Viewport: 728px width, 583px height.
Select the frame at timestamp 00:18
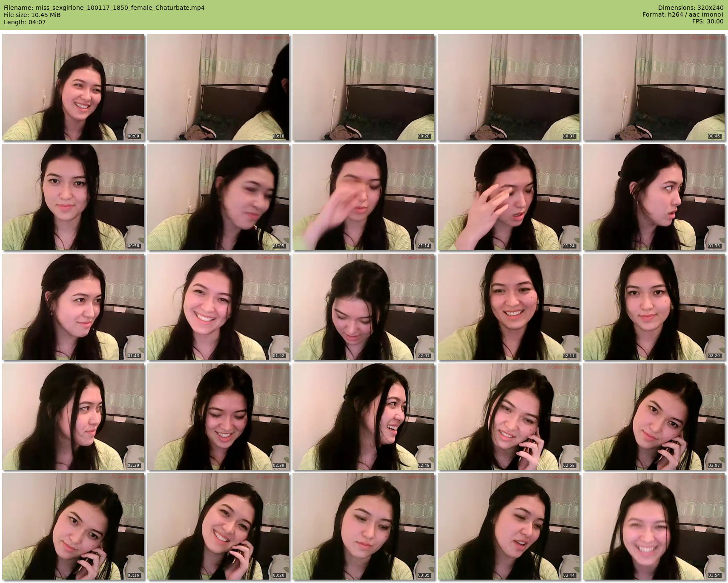coord(218,87)
